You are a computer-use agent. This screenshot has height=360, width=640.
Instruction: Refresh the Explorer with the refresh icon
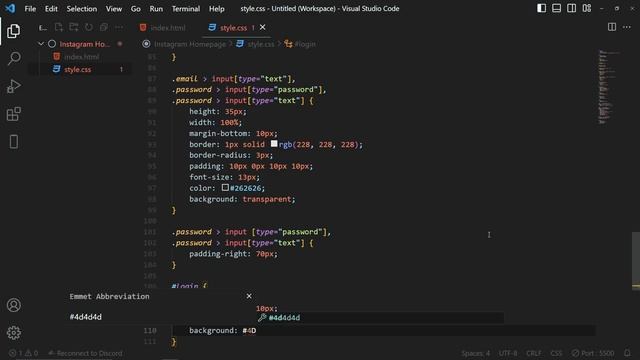pyautogui.click(x=89, y=27)
